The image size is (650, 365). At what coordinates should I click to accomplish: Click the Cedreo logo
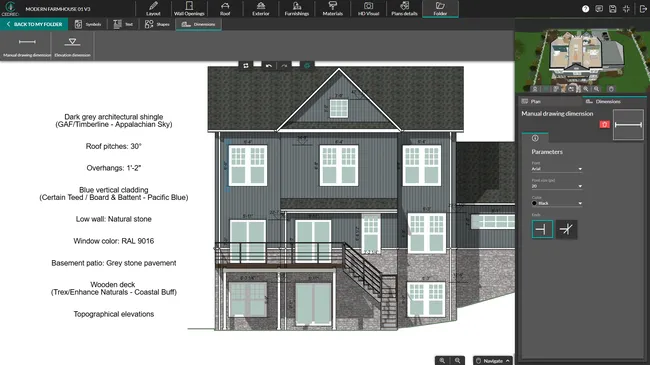[x=10, y=8]
